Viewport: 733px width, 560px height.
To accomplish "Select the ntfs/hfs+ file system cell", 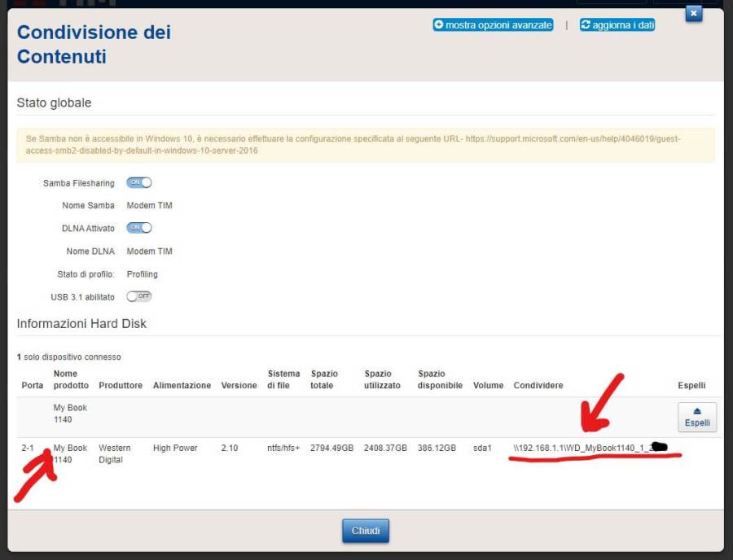I will 283,448.
